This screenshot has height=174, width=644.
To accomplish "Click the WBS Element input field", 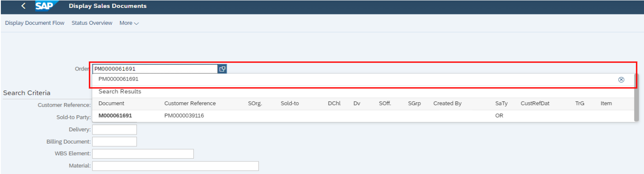I will [x=143, y=154].
